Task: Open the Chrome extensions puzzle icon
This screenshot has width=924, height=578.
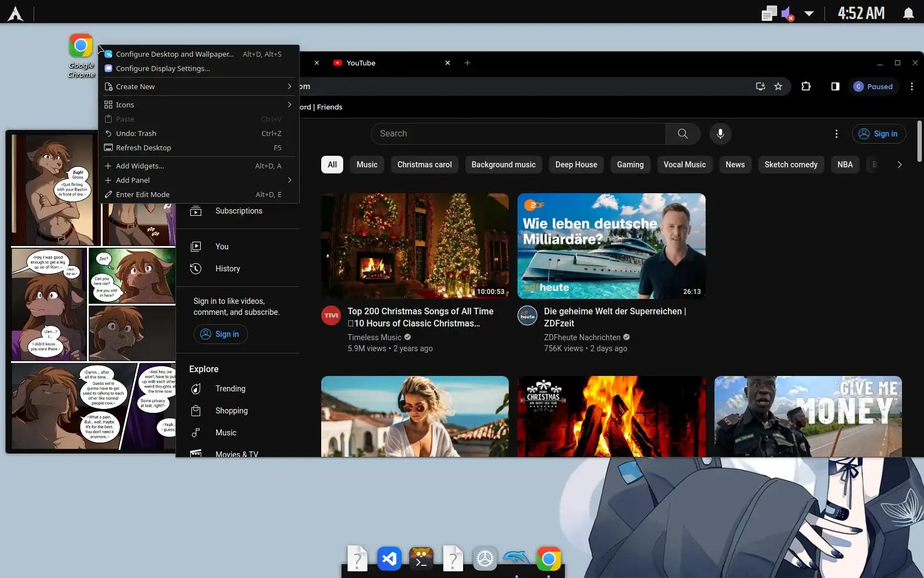Action: click(x=806, y=86)
